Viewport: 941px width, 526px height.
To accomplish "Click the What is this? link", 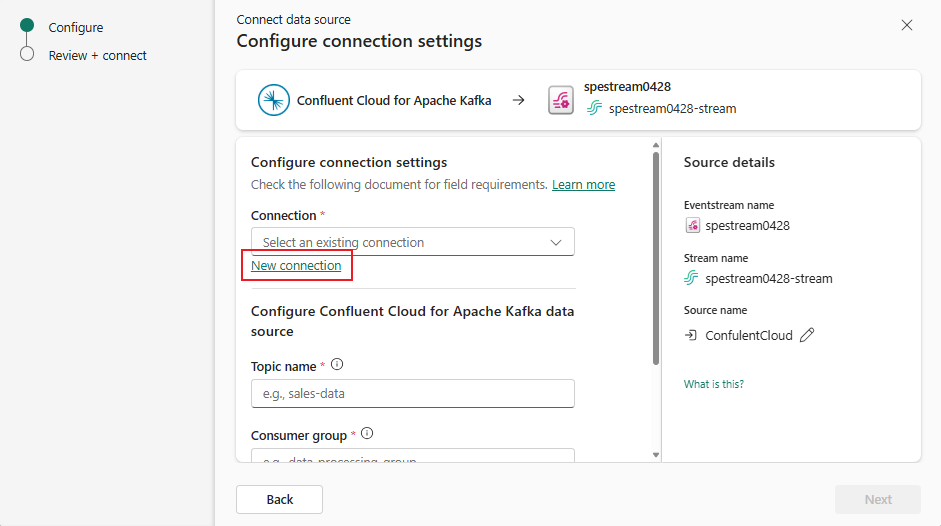I will click(x=713, y=384).
